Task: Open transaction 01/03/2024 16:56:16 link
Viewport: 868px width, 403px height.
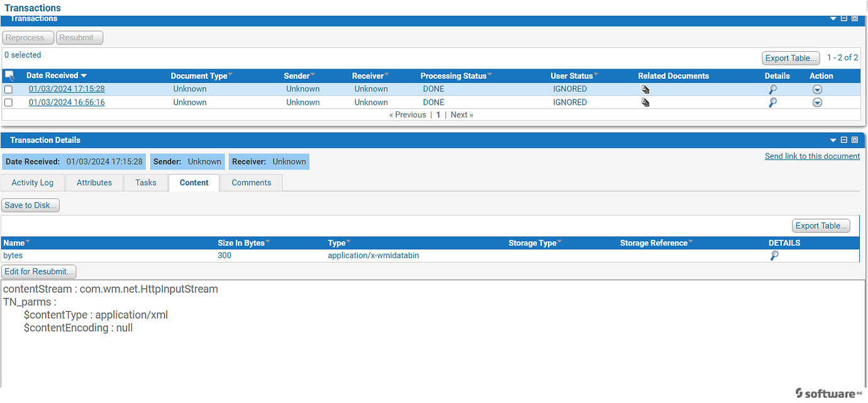Action: 67,102
